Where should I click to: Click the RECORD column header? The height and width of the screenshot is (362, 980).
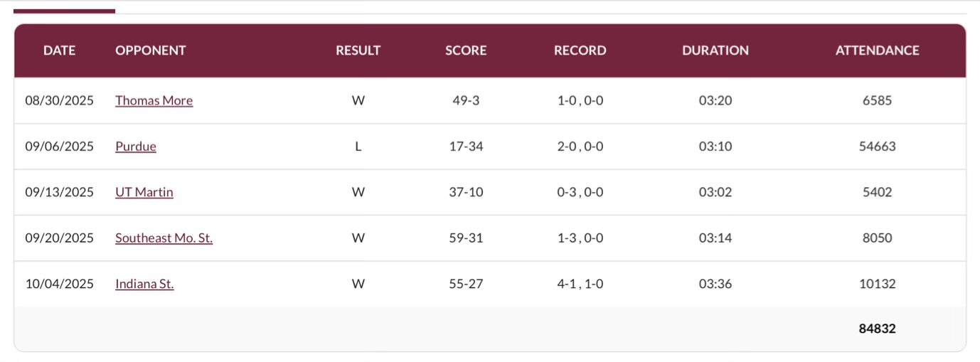click(x=580, y=50)
